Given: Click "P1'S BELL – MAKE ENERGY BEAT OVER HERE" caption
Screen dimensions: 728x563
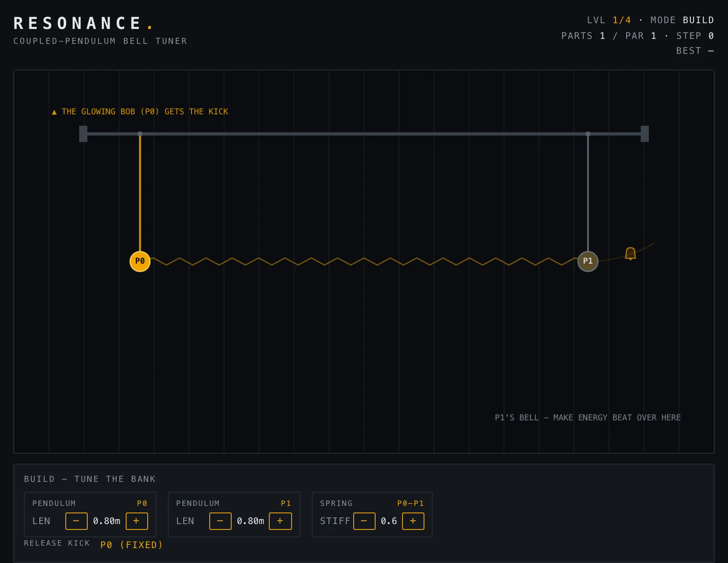Looking at the screenshot, I should point(588,417).
